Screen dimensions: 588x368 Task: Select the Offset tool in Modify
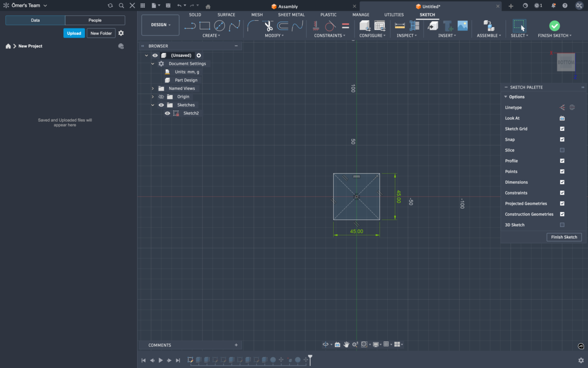[283, 26]
